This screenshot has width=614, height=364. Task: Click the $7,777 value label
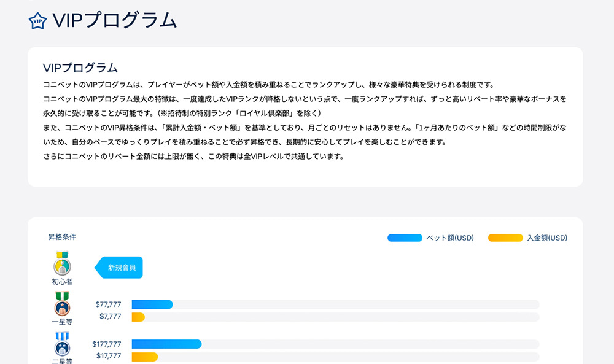pyautogui.click(x=111, y=316)
